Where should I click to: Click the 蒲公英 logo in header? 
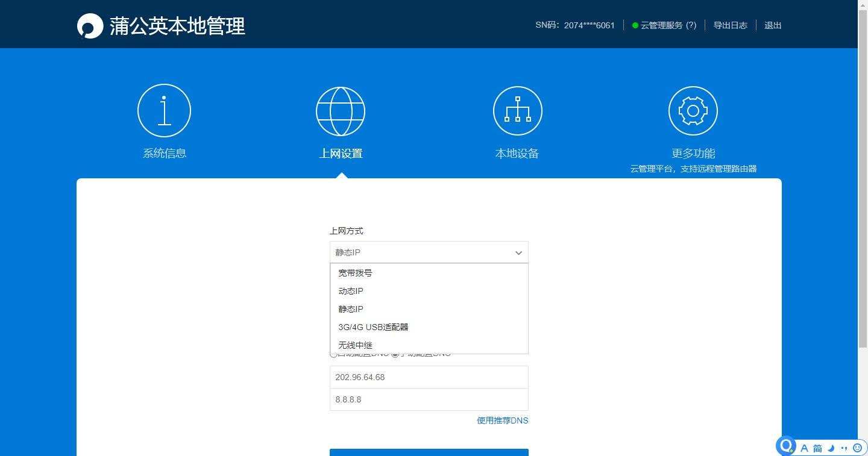[x=90, y=26]
